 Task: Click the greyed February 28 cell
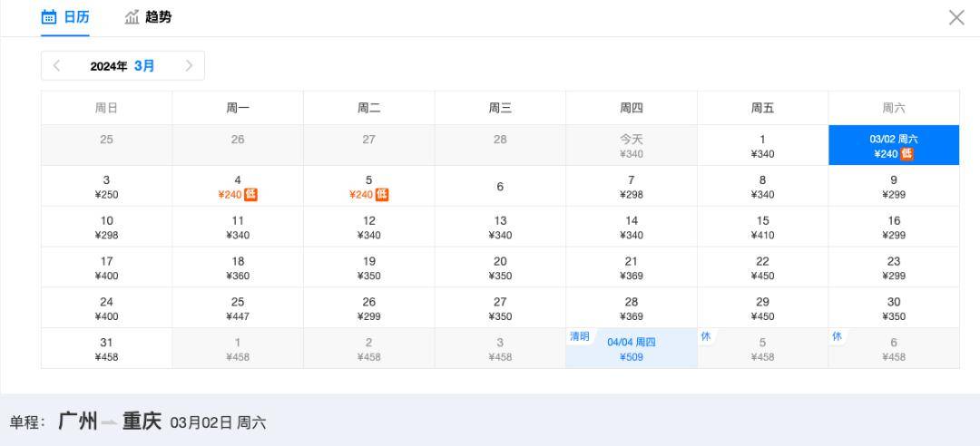tap(500, 145)
